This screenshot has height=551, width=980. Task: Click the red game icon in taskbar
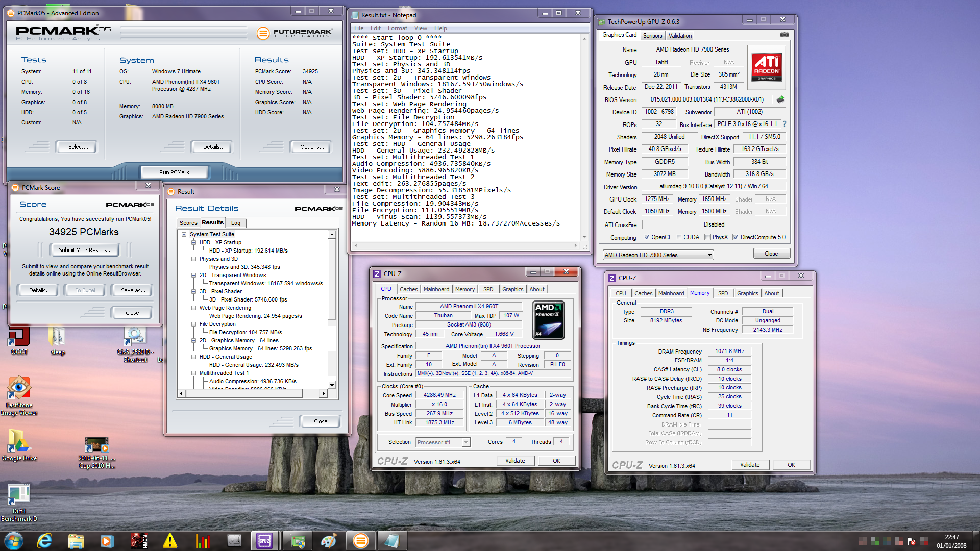[139, 541]
